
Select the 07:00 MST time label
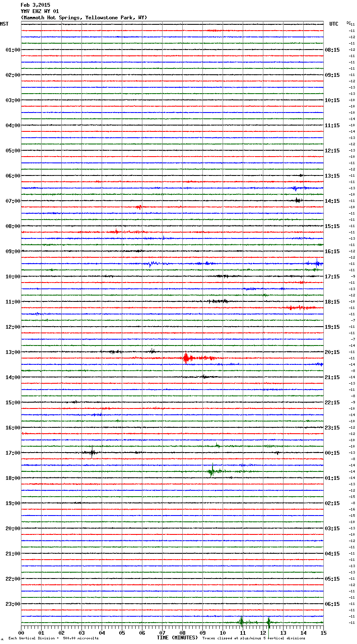[13, 201]
